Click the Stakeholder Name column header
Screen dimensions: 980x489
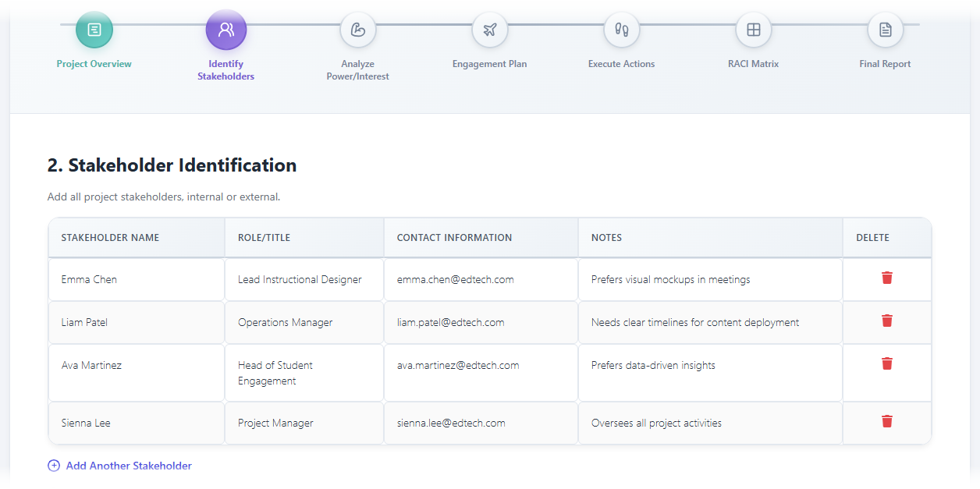coord(110,238)
